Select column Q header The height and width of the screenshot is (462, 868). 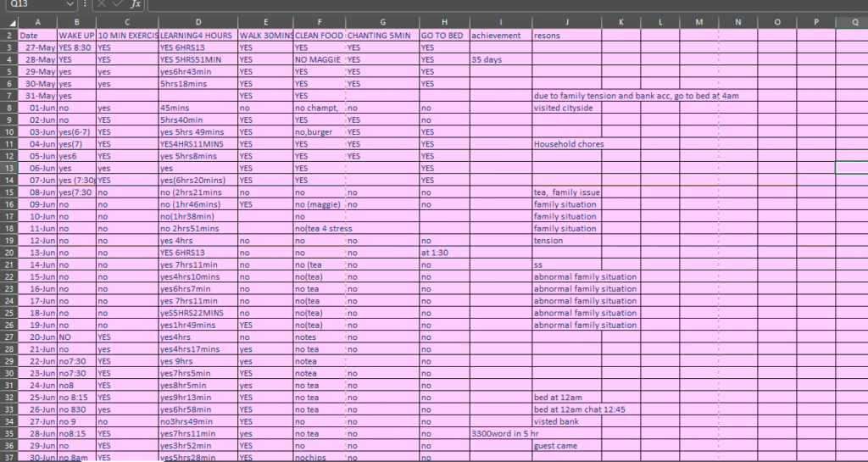[851, 22]
